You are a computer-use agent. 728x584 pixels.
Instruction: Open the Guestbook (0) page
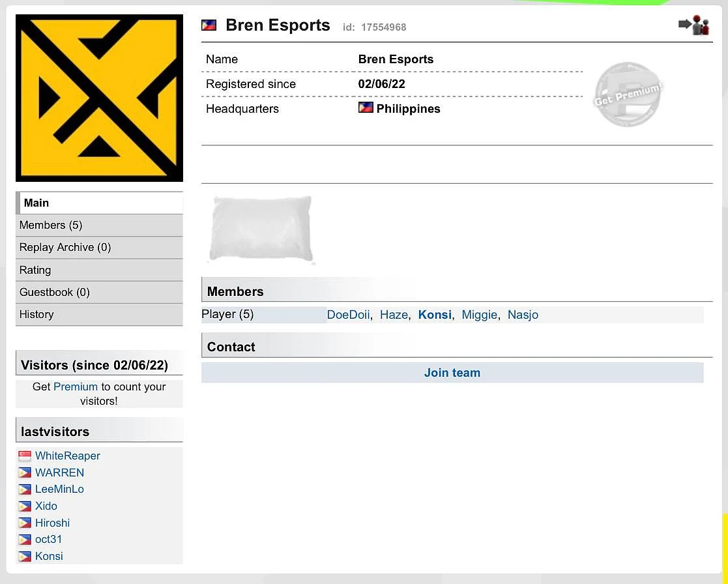99,292
